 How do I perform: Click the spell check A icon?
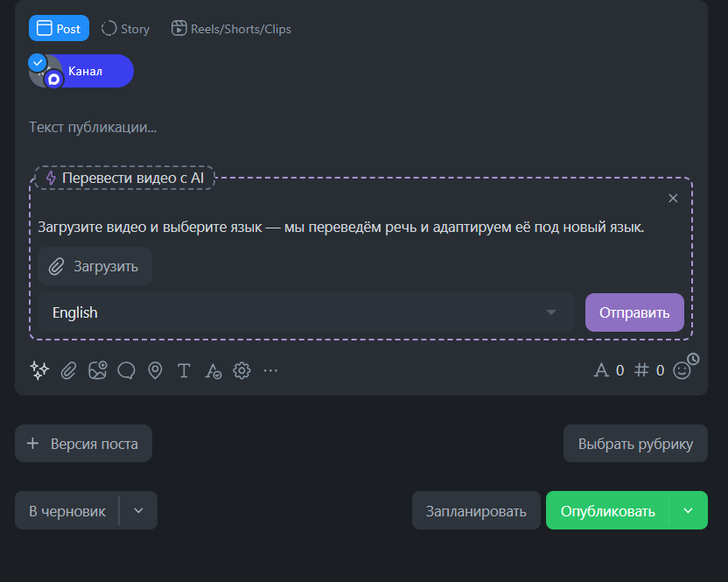point(213,370)
